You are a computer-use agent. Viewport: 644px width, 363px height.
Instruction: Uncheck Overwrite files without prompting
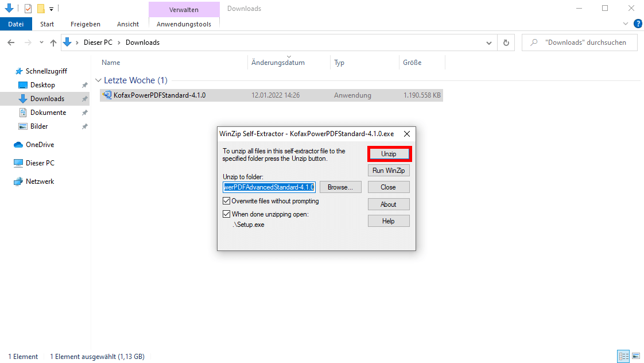click(x=226, y=201)
